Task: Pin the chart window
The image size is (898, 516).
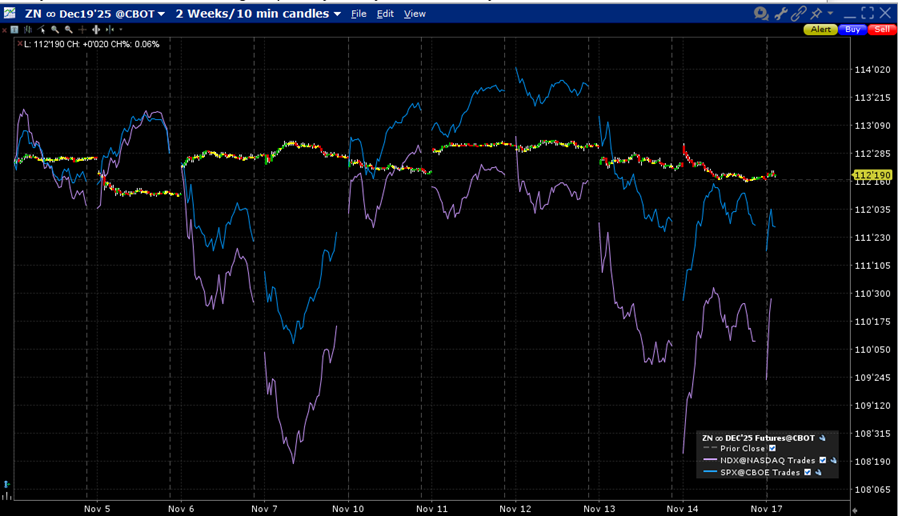Action: (x=816, y=13)
